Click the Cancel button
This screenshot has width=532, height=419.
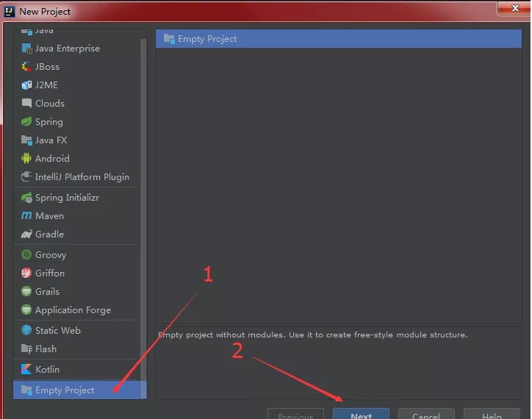[x=426, y=415]
